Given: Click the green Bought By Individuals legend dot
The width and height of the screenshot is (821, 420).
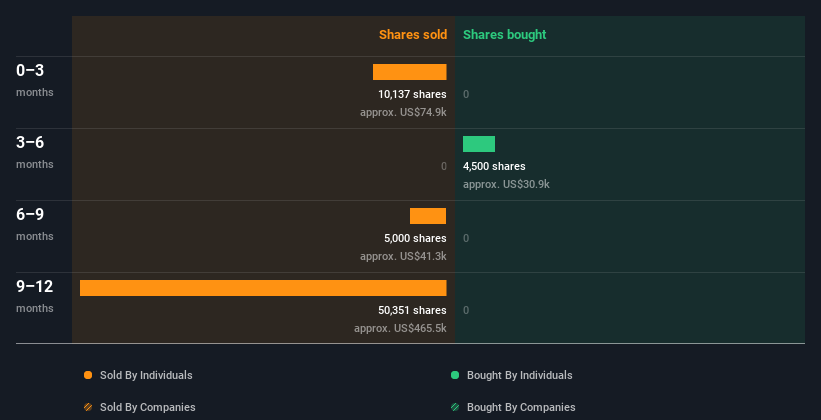Looking at the screenshot, I should [455, 375].
